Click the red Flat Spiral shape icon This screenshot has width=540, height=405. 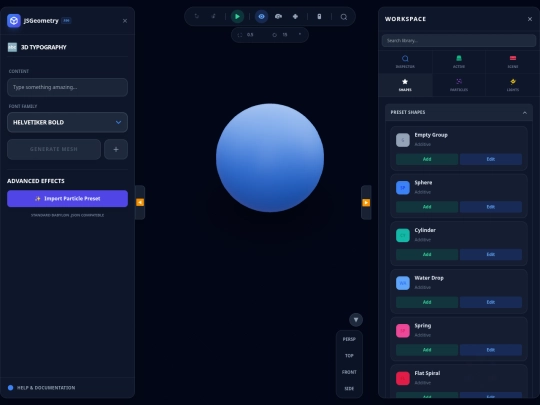403,378
